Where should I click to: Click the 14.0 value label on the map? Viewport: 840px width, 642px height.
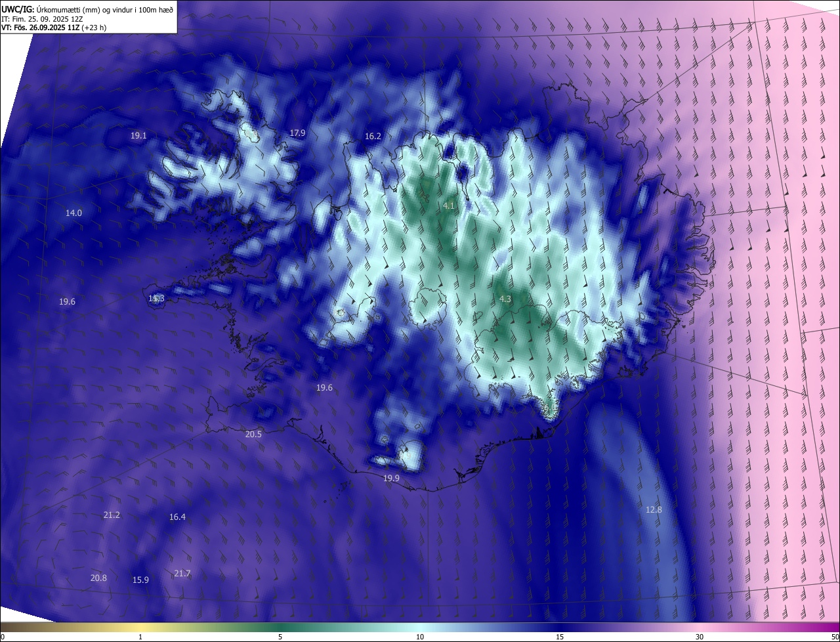point(73,213)
